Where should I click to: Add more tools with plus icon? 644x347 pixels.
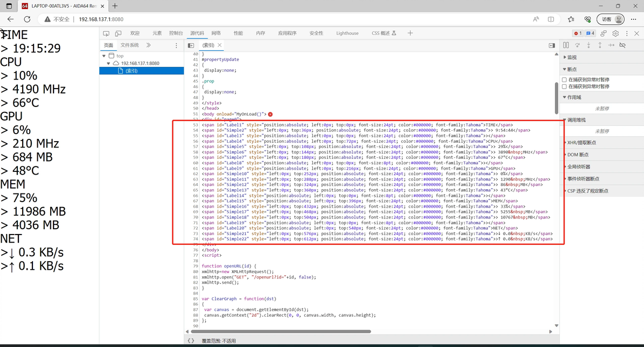pos(410,34)
